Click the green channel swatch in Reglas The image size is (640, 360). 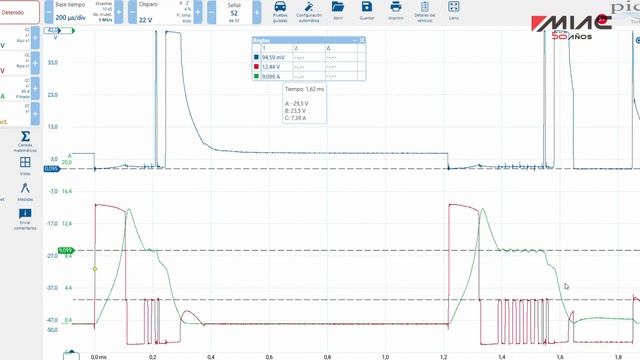256,76
